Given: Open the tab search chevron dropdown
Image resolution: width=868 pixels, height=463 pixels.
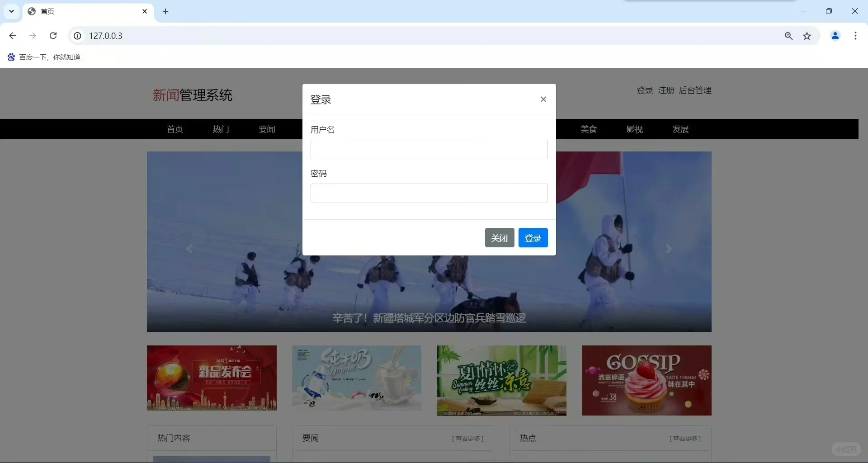Looking at the screenshot, I should (x=11, y=11).
